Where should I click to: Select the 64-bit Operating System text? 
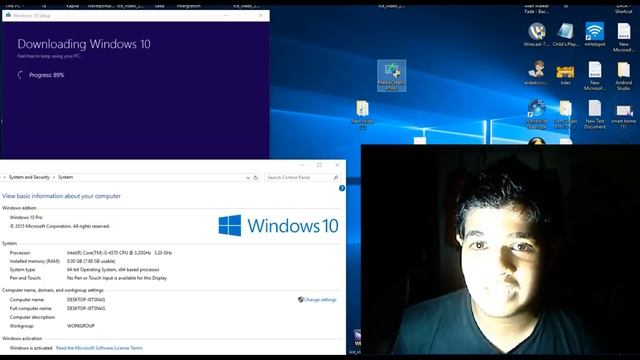pyautogui.click(x=113, y=270)
